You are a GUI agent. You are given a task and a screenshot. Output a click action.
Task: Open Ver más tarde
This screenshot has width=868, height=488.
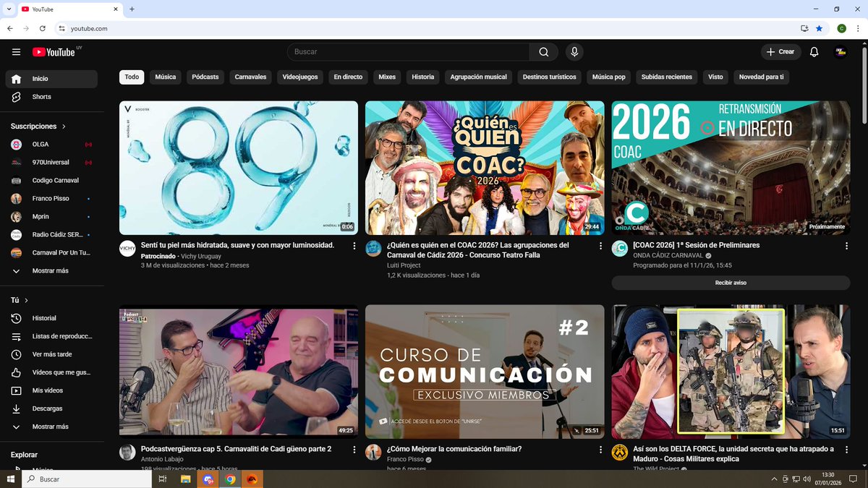(51, 354)
